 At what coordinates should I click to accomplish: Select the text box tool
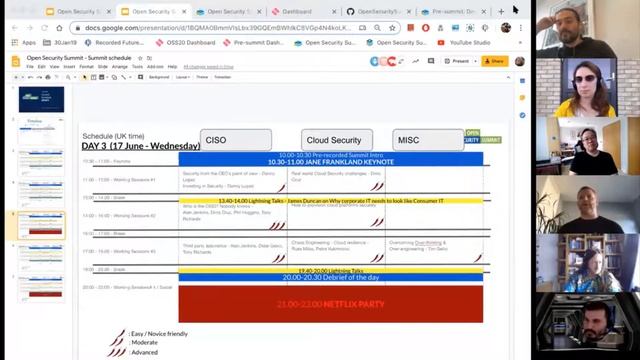[x=93, y=77]
